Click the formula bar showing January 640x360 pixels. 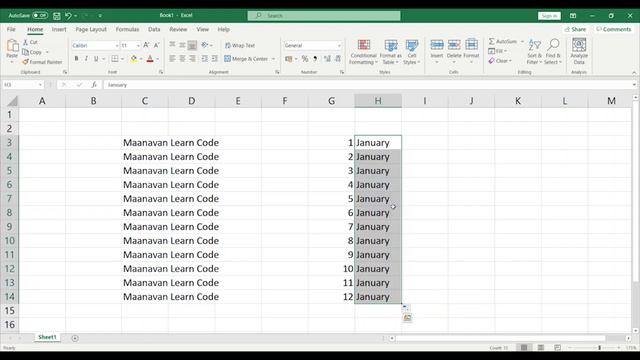click(x=367, y=84)
